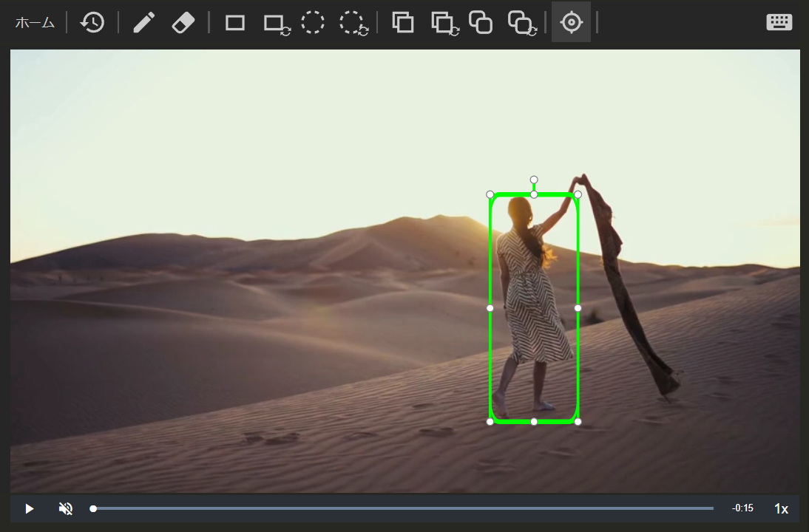Click the bottom-right corner handle of the green box
The image size is (809, 532).
[x=578, y=421]
